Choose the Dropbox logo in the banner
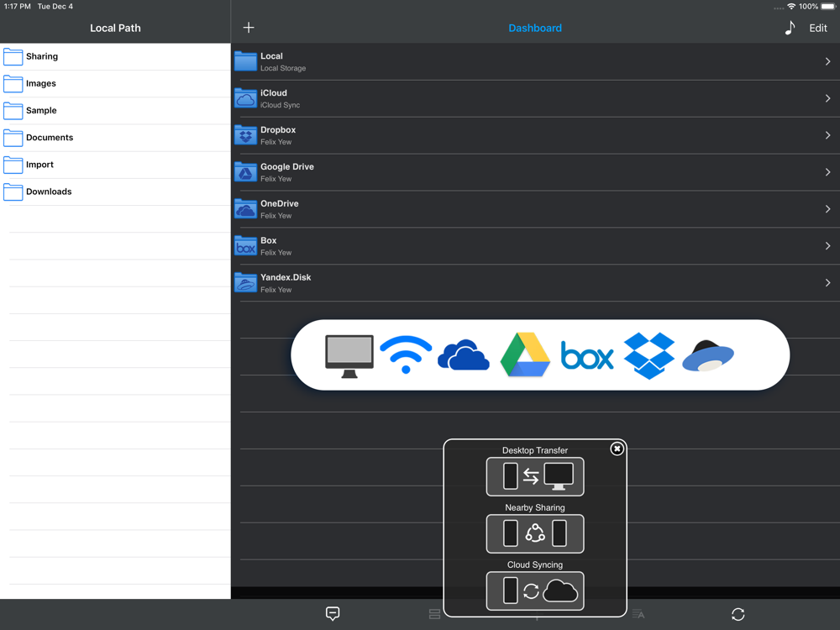Image resolution: width=840 pixels, height=630 pixels. tap(648, 355)
